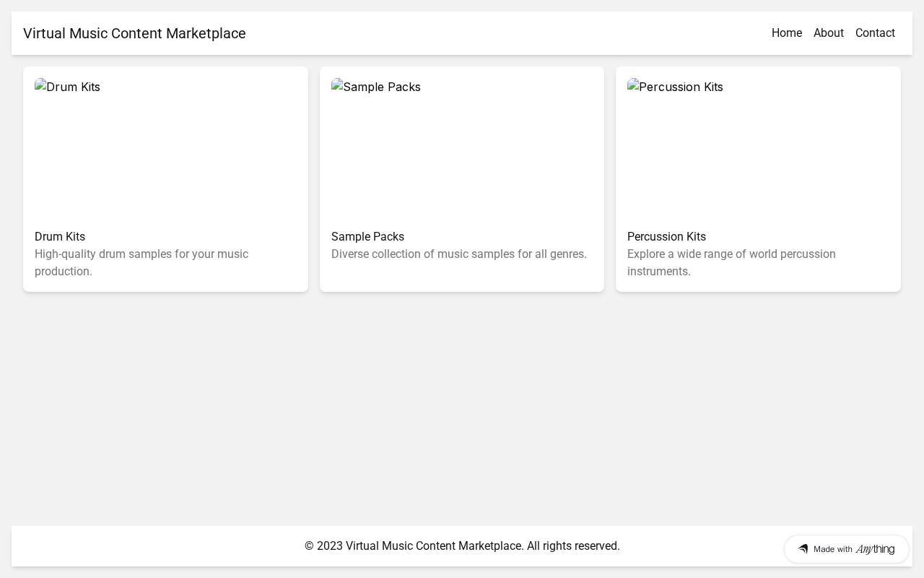Select the Drum Kits card title
The image size is (924, 578).
pos(60,236)
